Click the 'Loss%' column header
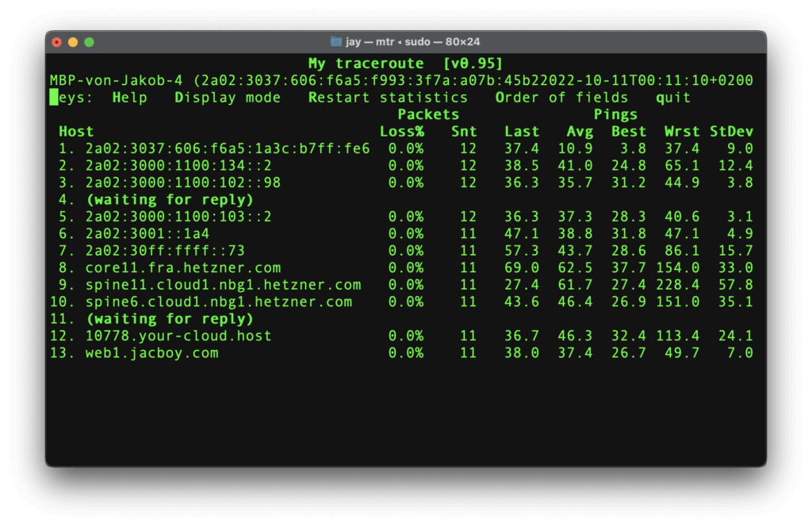Image resolution: width=812 pixels, height=527 pixels. coord(402,132)
